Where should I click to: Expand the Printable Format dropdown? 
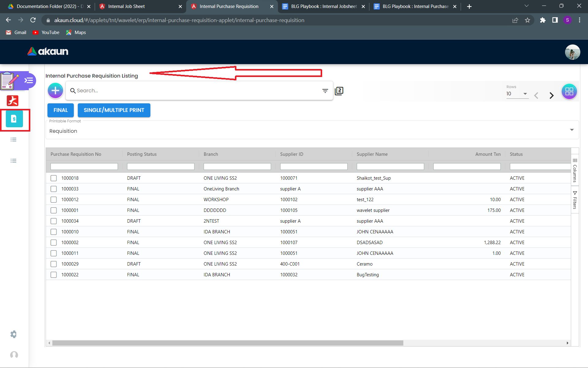coord(571,130)
